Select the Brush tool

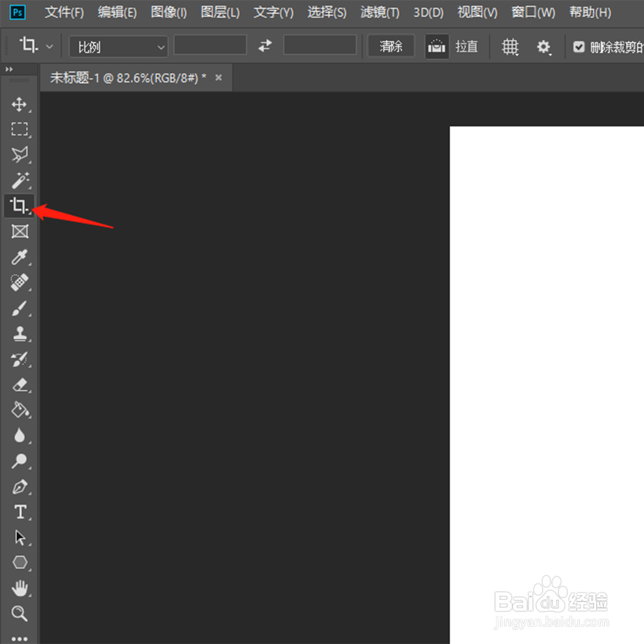(x=20, y=308)
